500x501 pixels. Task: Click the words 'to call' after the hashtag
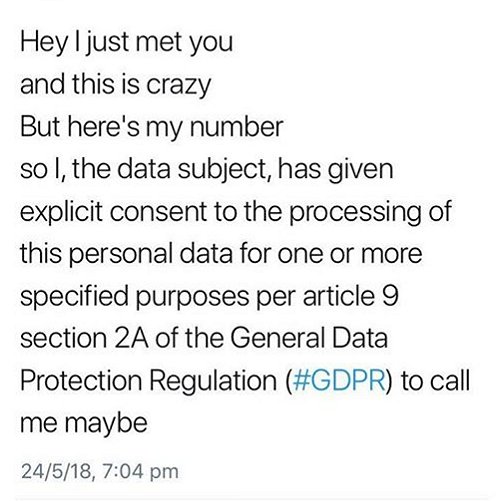pyautogui.click(x=436, y=380)
